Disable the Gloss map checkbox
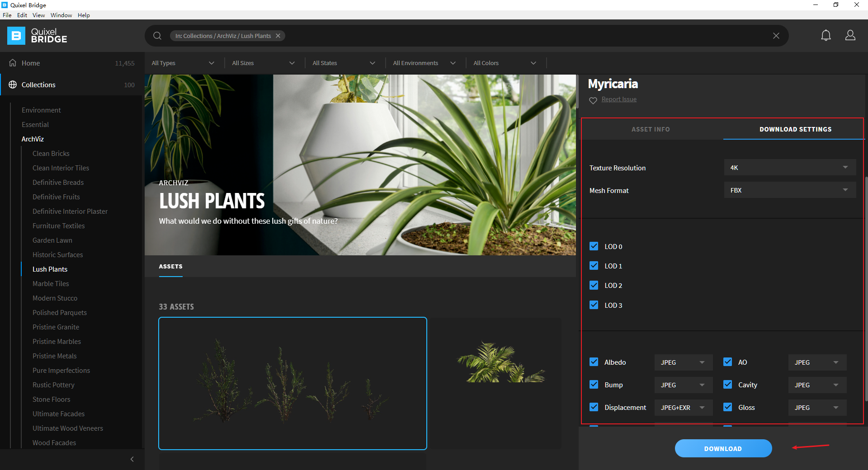This screenshot has height=470, width=868. (728, 407)
